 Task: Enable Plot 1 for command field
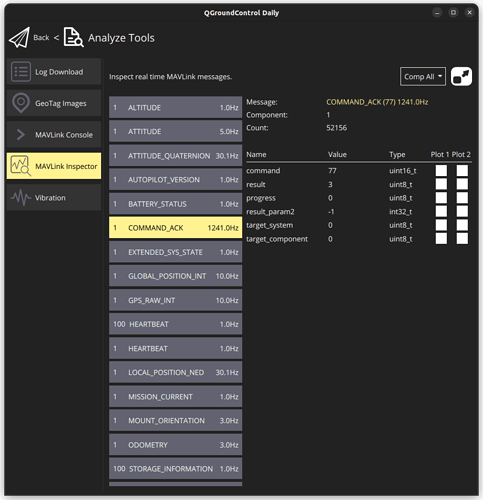(x=441, y=171)
